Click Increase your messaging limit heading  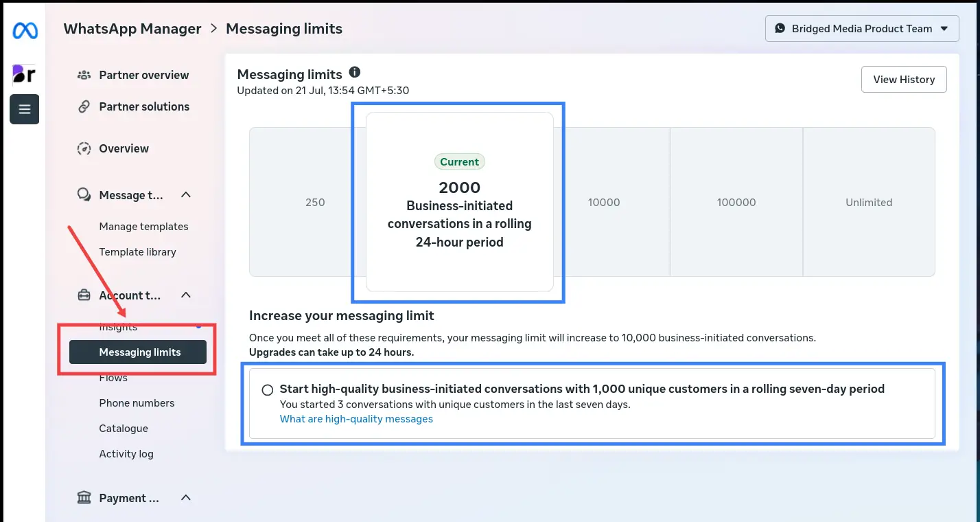[x=342, y=316]
